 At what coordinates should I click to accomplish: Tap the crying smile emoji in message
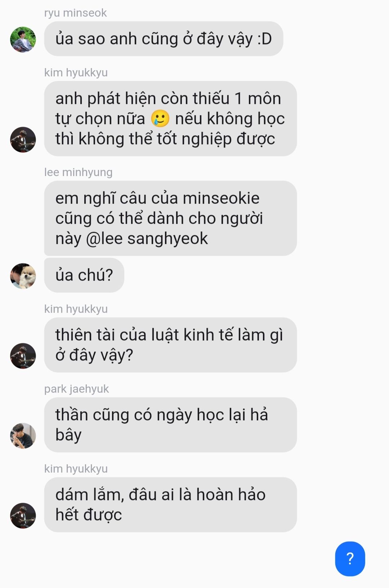coord(160,118)
